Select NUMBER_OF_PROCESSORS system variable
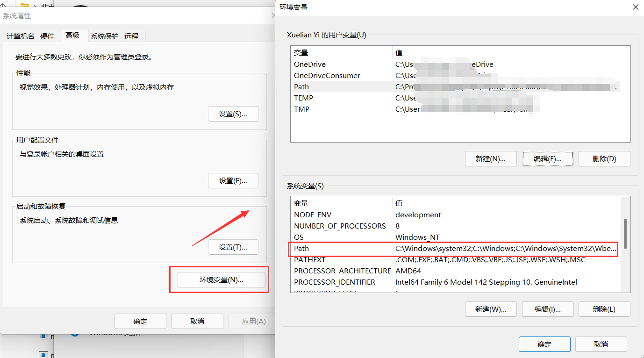Viewport: 644px width, 358px height. pos(455,226)
